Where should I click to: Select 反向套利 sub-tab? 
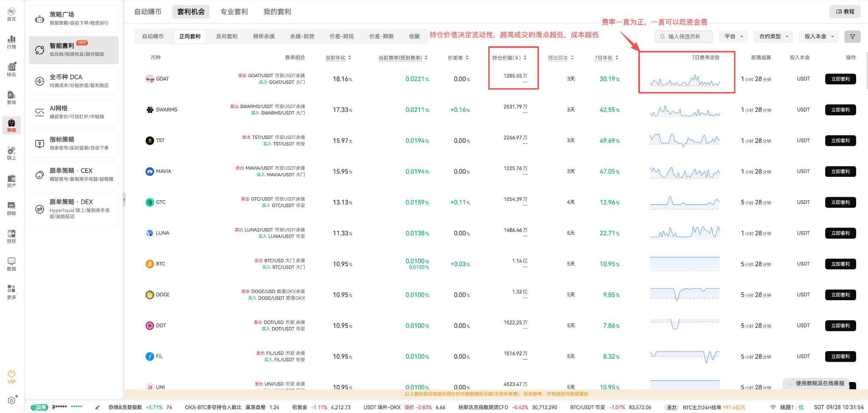pyautogui.click(x=227, y=36)
